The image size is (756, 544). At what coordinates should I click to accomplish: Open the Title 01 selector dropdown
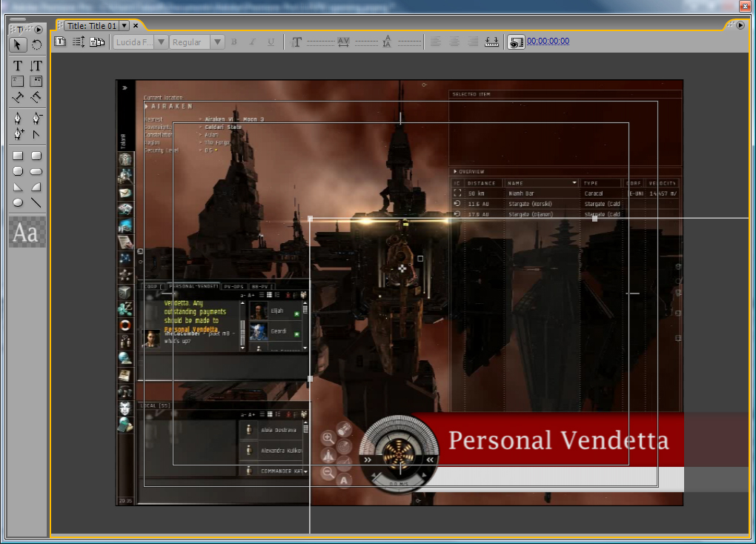click(x=124, y=25)
